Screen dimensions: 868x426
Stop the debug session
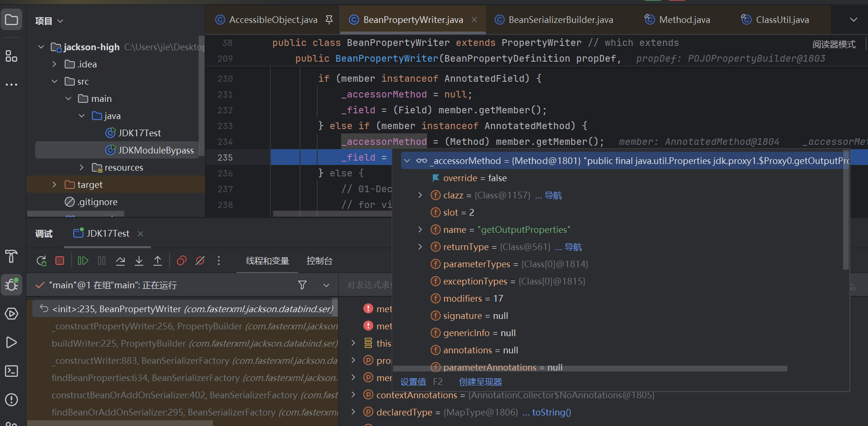tap(60, 261)
